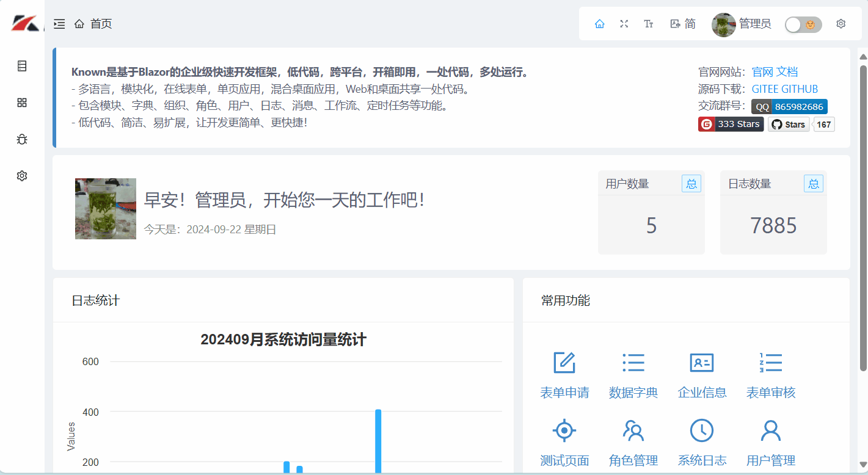Viewport: 868px width, 475px height.
Task: Toggle the dark mode switch
Action: [x=803, y=25]
